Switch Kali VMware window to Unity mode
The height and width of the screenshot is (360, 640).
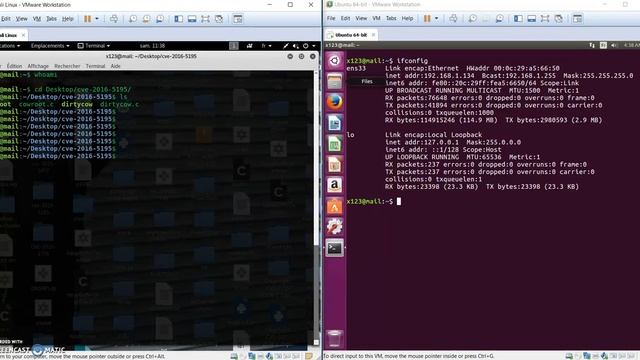219,19
